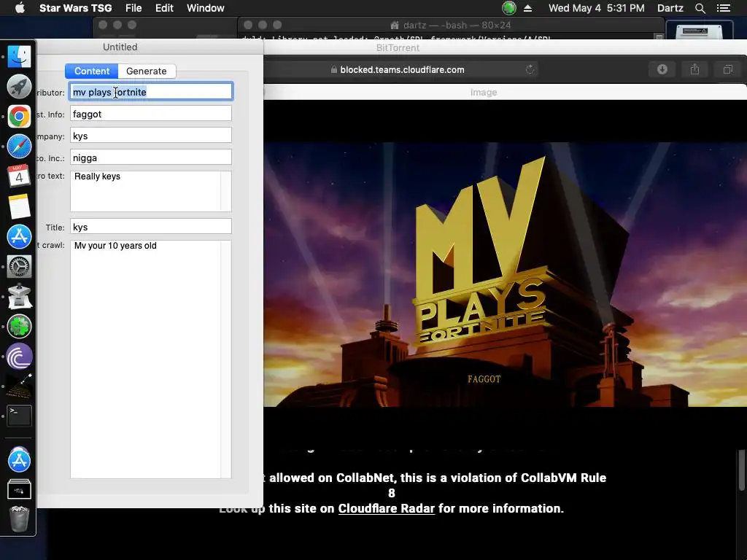Open the lower App Store icon in dock
The image size is (747, 560).
[19, 459]
